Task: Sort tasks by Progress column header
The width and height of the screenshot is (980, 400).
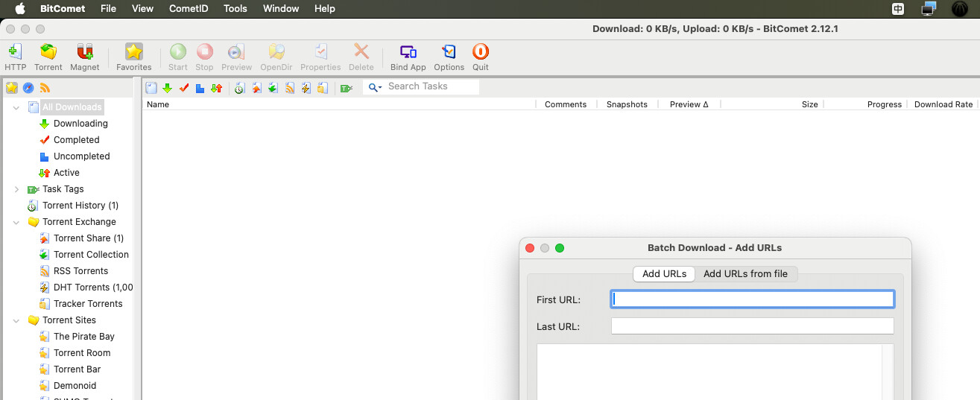Action: [x=884, y=104]
